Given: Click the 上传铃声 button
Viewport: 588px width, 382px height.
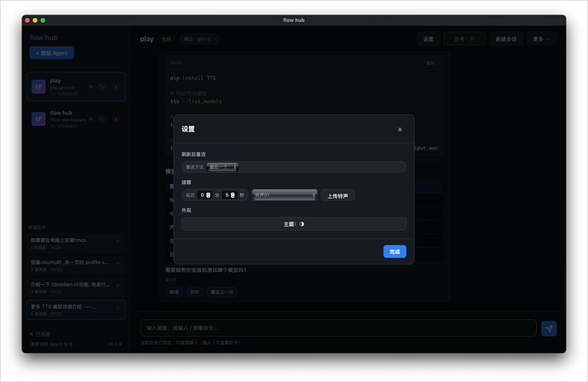Looking at the screenshot, I should [337, 195].
